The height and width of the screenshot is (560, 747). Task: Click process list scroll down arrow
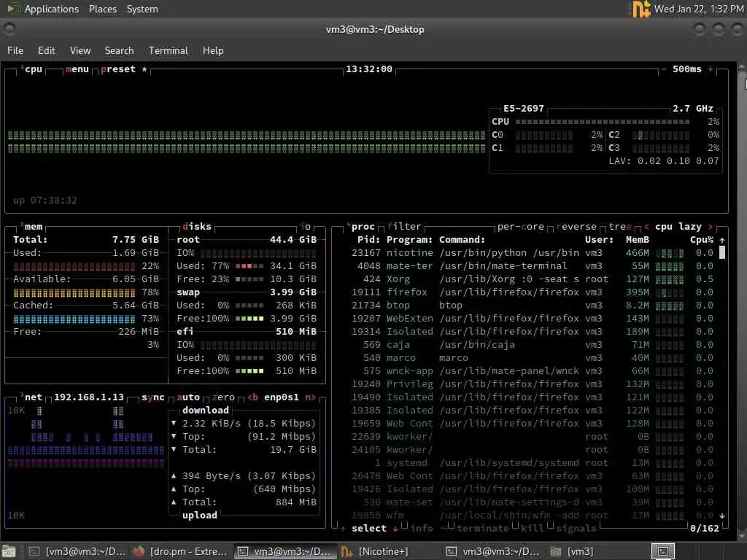pyautogui.click(x=722, y=516)
